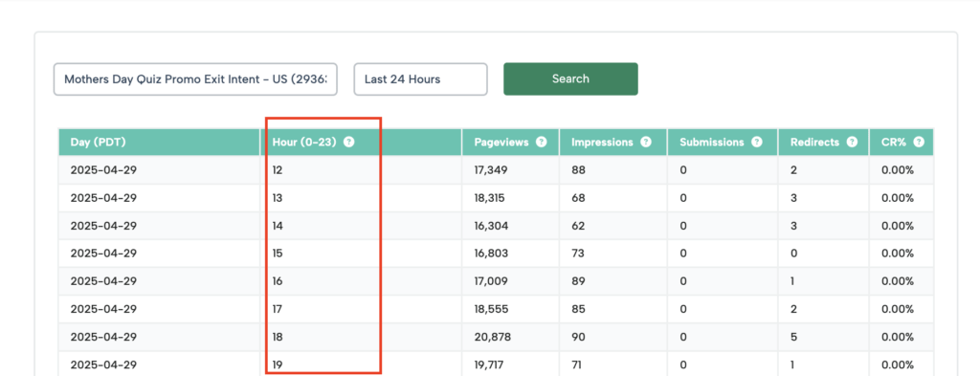
Task: Sort by the Day (PDT) column header
Action: pos(99,143)
